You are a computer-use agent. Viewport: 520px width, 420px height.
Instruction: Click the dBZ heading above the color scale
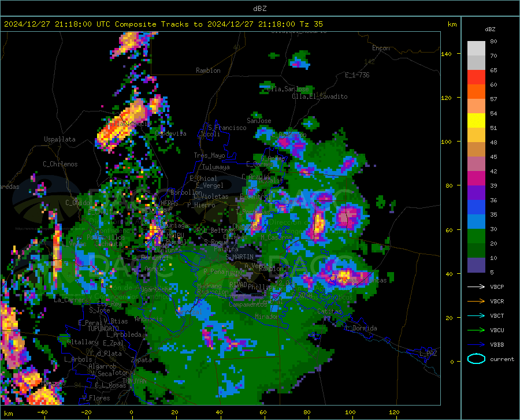pyautogui.click(x=490, y=29)
